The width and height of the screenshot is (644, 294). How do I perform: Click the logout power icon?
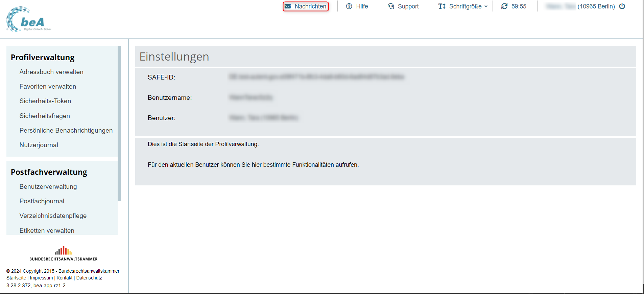[622, 6]
